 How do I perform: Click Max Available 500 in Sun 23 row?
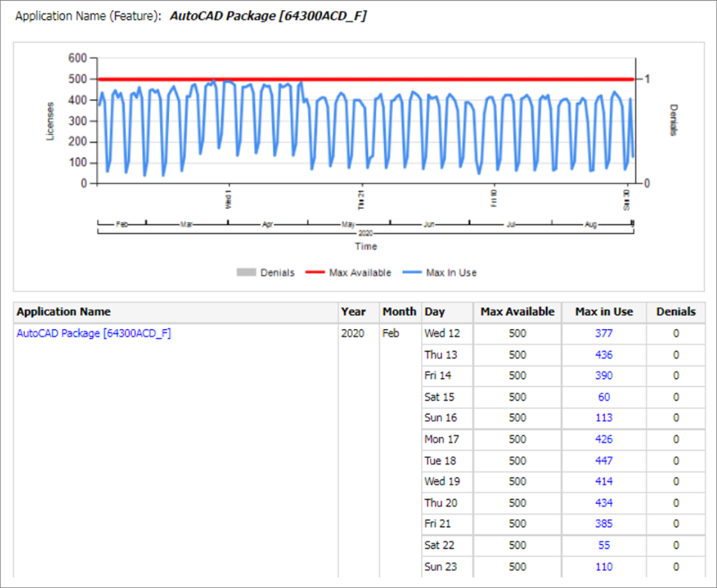pyautogui.click(x=517, y=566)
